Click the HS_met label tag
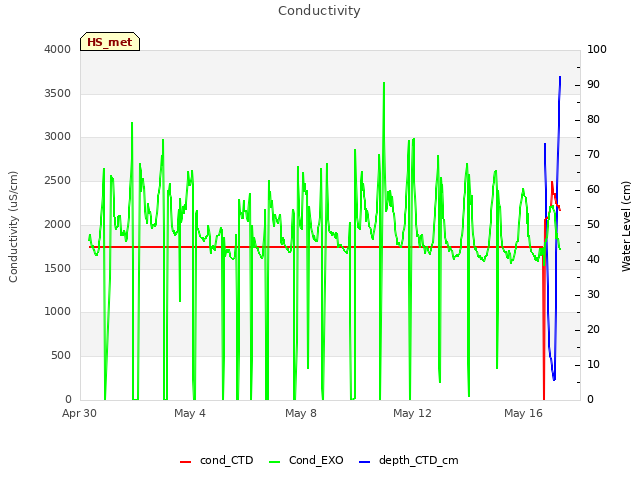The height and width of the screenshot is (480, 640). [110, 42]
